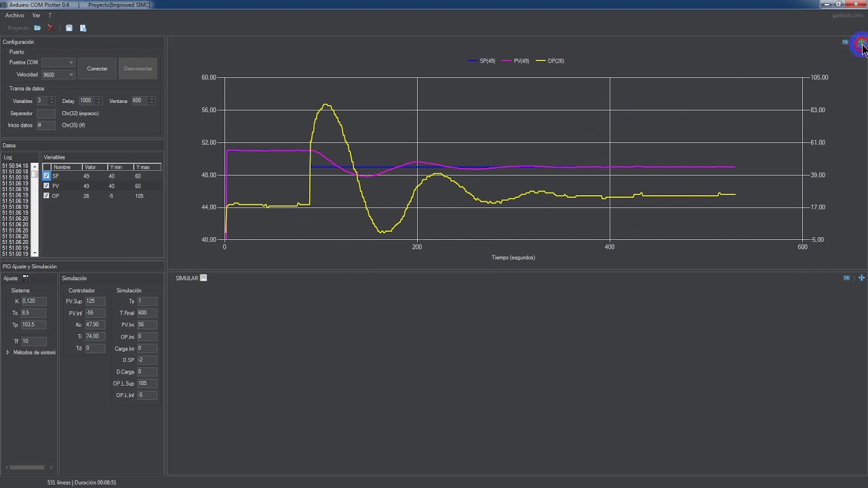The width and height of the screenshot is (868, 488).
Task: Click the PV.Sup field showing 125
Action: coord(95,301)
